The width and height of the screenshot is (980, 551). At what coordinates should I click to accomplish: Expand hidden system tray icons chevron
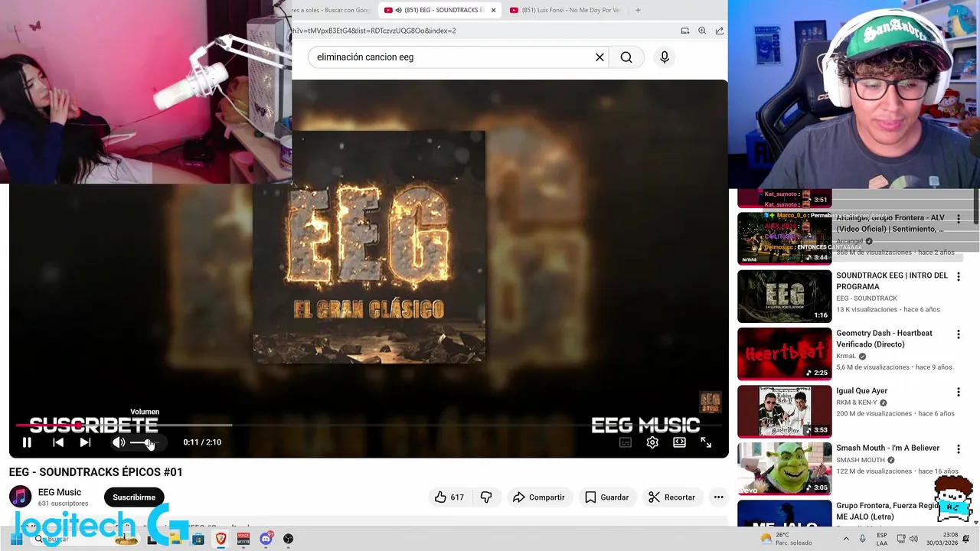[x=846, y=539]
